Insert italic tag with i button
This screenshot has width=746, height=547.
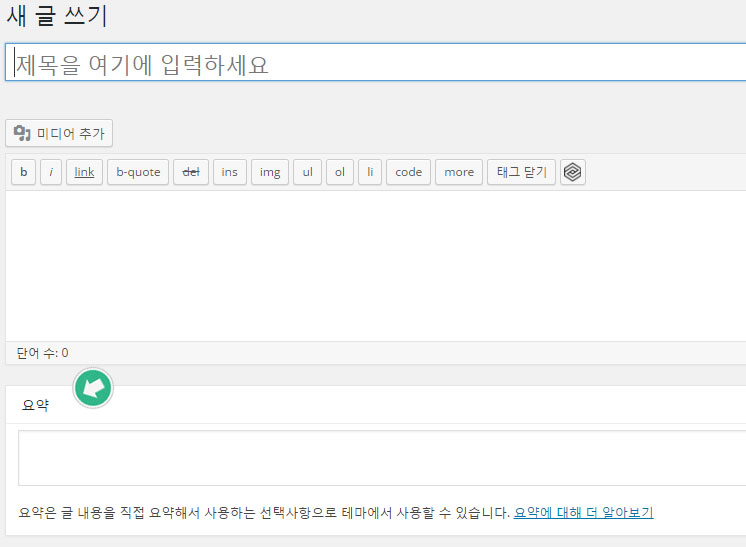pos(51,172)
